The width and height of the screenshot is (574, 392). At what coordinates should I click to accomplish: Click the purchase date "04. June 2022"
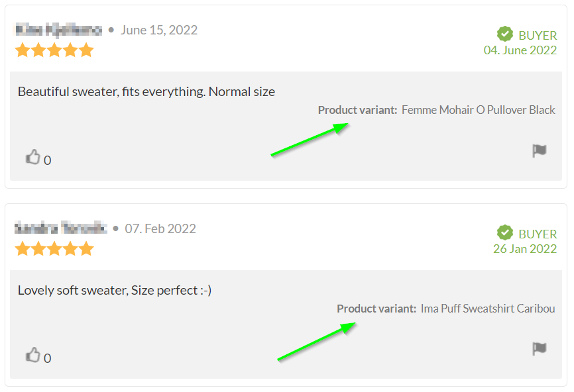tap(520, 50)
